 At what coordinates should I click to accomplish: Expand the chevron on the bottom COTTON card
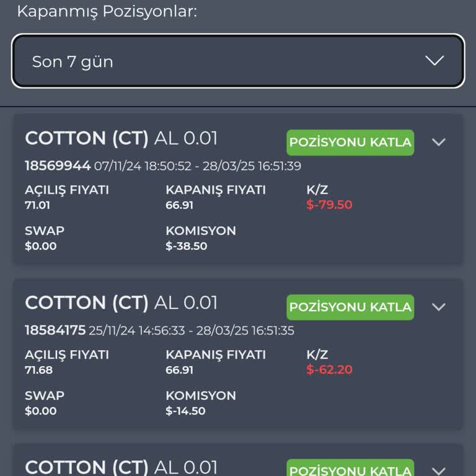coord(439,470)
